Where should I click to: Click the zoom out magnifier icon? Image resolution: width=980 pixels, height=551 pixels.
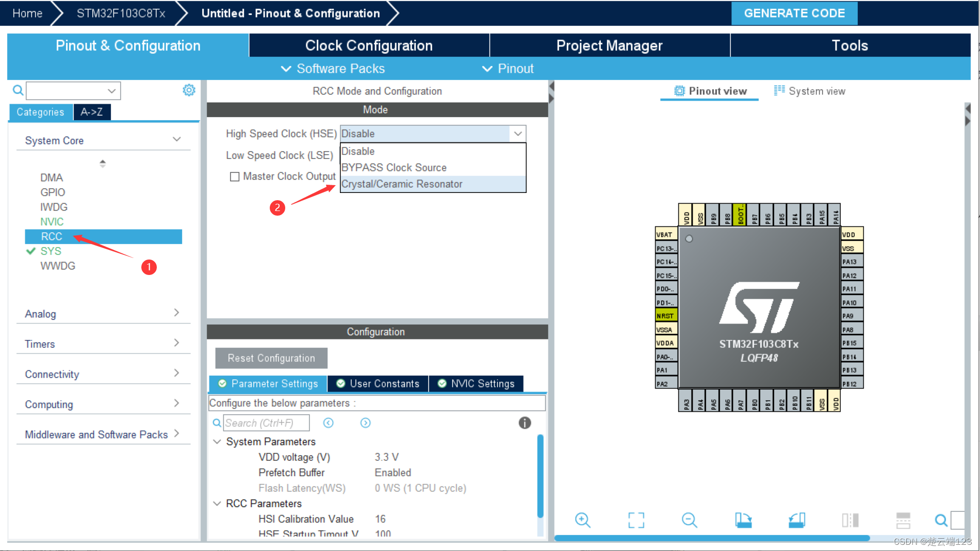coord(689,520)
